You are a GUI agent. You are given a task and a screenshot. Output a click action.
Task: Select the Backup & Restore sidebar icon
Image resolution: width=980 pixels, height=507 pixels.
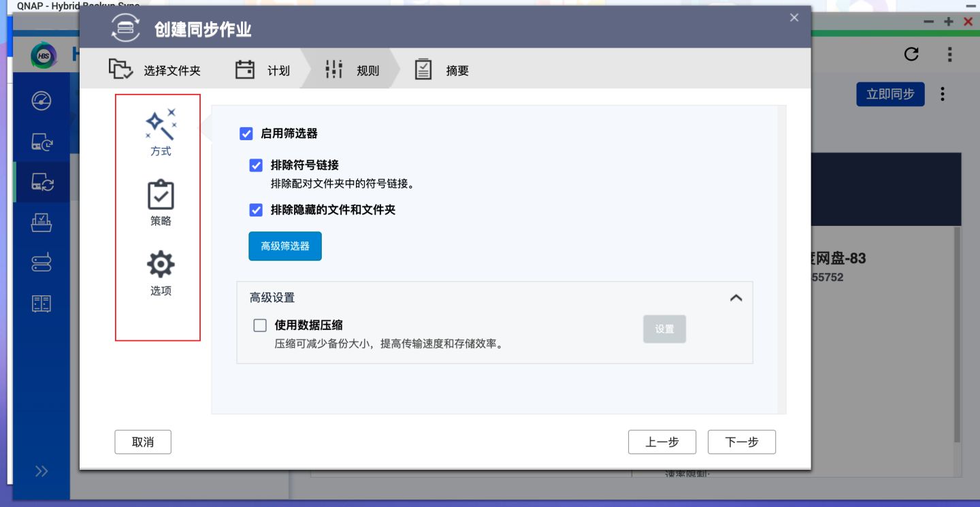coord(41,141)
